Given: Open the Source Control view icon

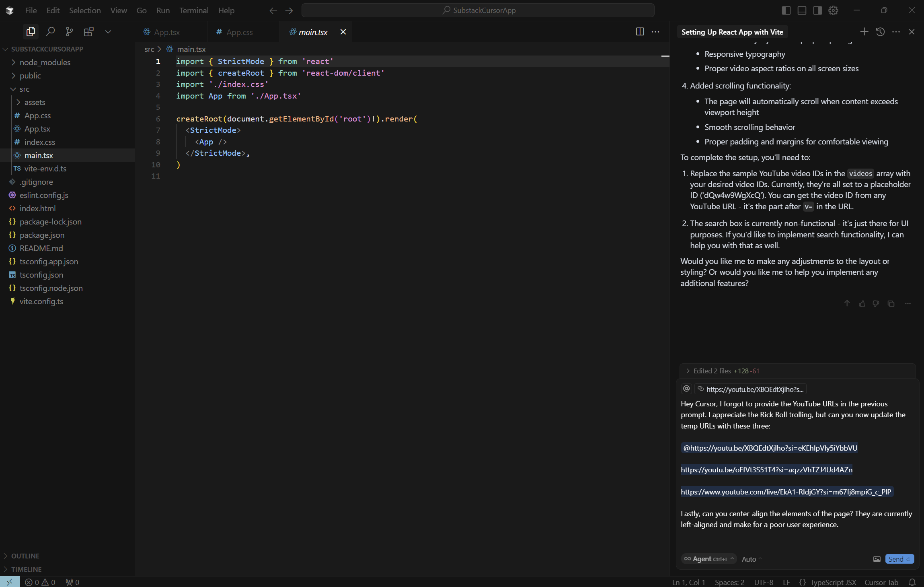Looking at the screenshot, I should (70, 31).
